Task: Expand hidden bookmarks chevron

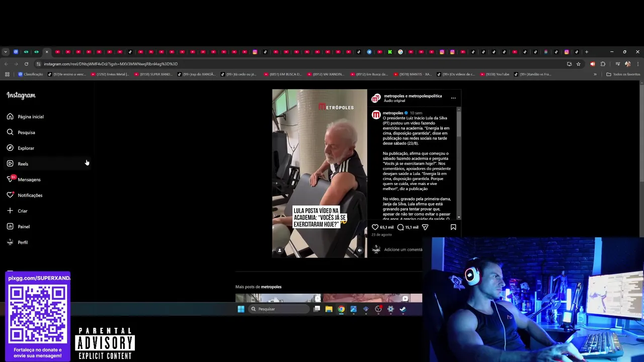Action: 595,74
